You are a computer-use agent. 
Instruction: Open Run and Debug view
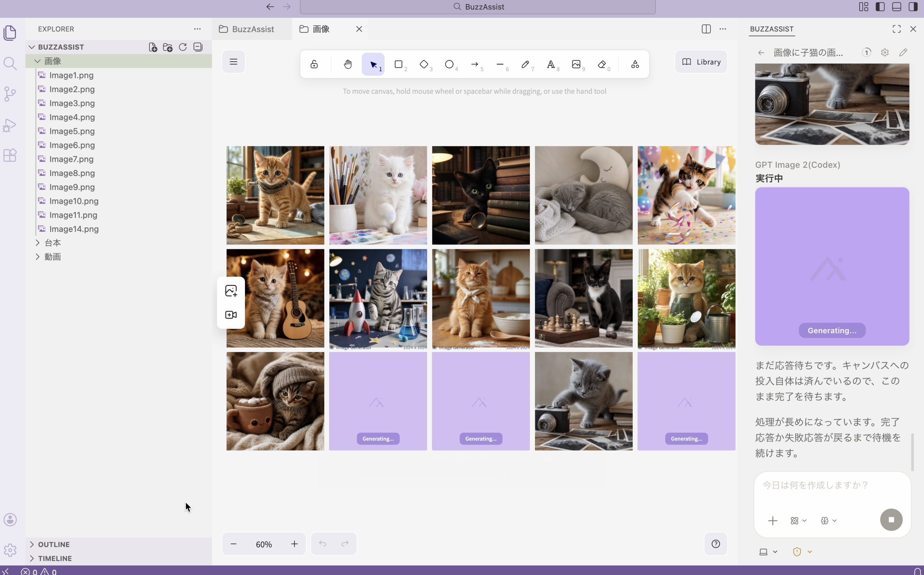[x=10, y=125]
